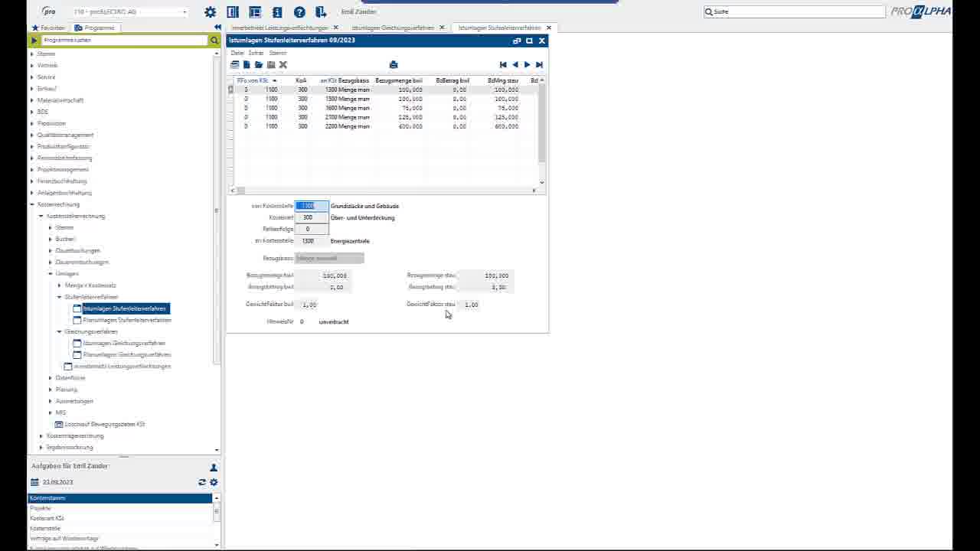Switch to the Favoriten tab

point(48,28)
